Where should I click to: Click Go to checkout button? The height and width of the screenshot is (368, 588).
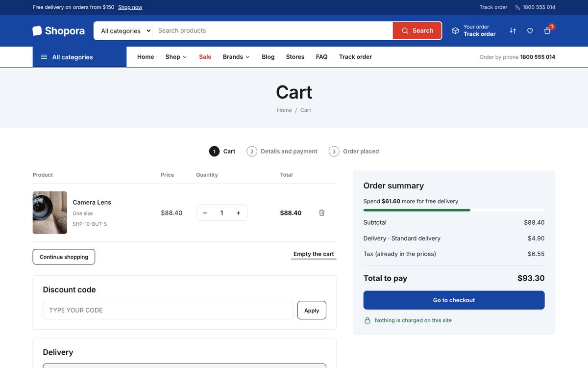pos(454,300)
